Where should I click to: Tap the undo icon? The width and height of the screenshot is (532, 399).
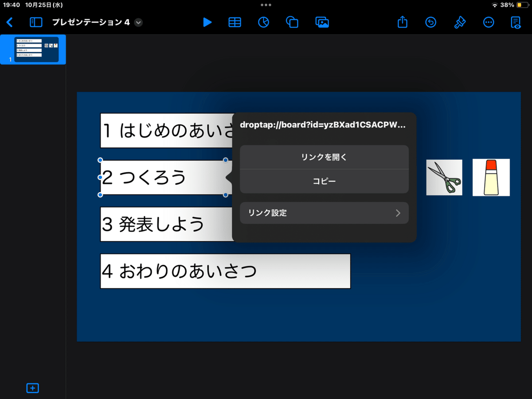pos(430,22)
